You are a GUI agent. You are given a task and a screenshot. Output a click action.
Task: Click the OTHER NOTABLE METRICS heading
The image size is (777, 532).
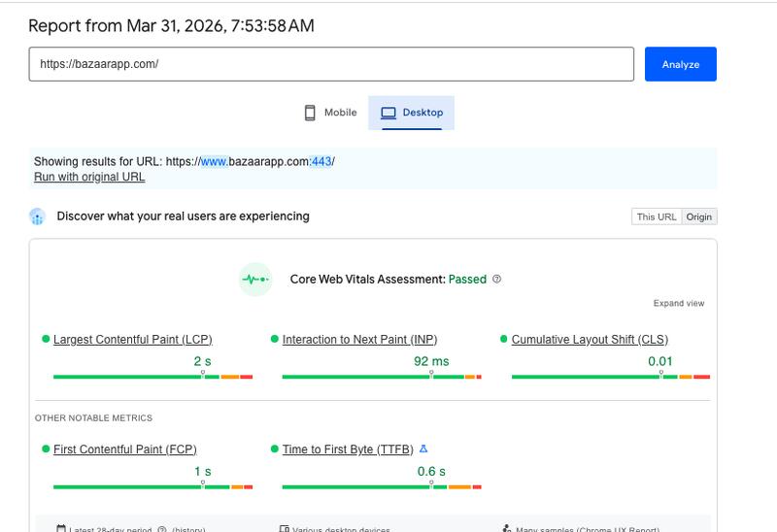[x=93, y=418]
